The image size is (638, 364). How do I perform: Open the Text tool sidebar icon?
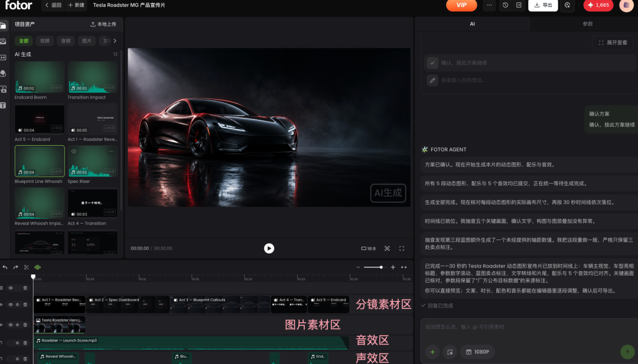pos(3,105)
